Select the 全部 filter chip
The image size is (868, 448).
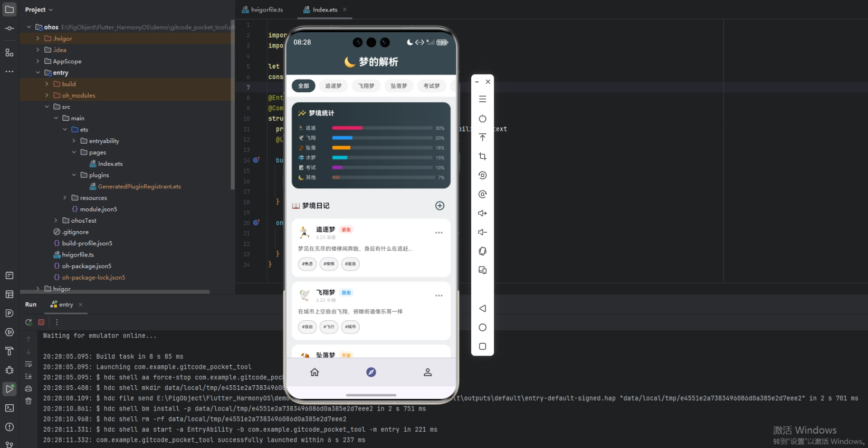(x=303, y=86)
